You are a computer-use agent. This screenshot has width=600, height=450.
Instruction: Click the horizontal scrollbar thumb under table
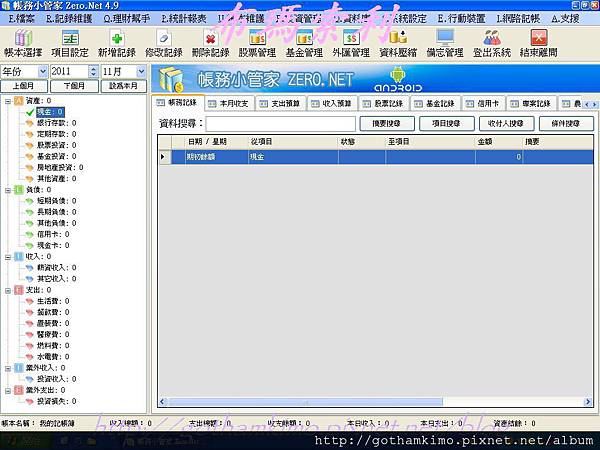(305, 402)
